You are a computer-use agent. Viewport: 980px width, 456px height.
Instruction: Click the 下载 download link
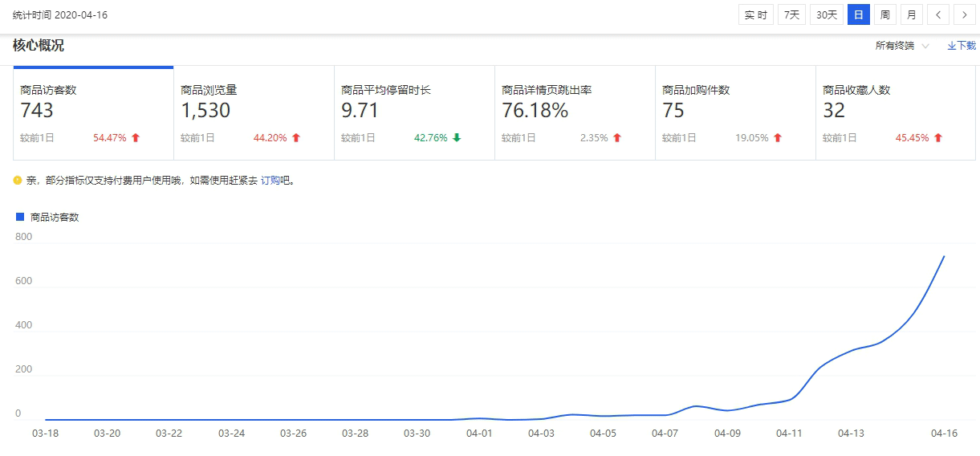(x=962, y=46)
